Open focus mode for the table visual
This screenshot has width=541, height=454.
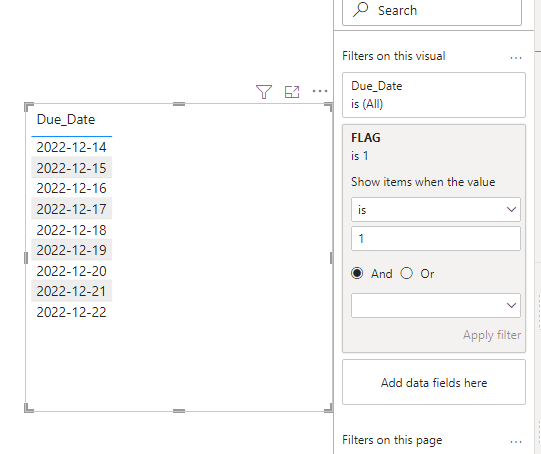click(x=292, y=92)
